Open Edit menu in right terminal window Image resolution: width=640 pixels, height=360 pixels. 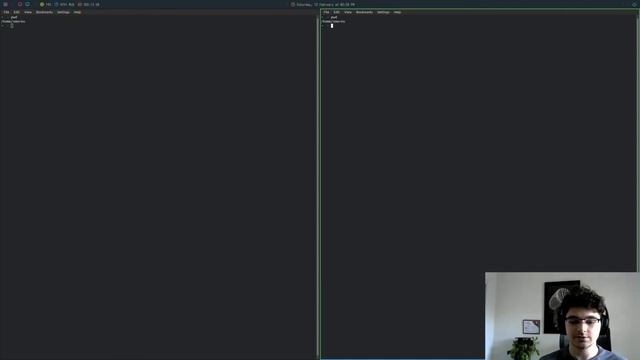pos(336,12)
